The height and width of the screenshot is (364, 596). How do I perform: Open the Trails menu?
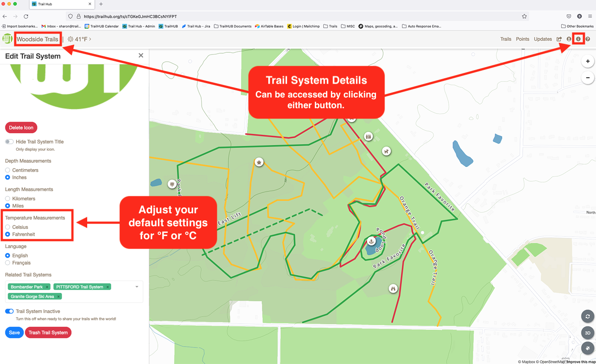click(x=506, y=39)
